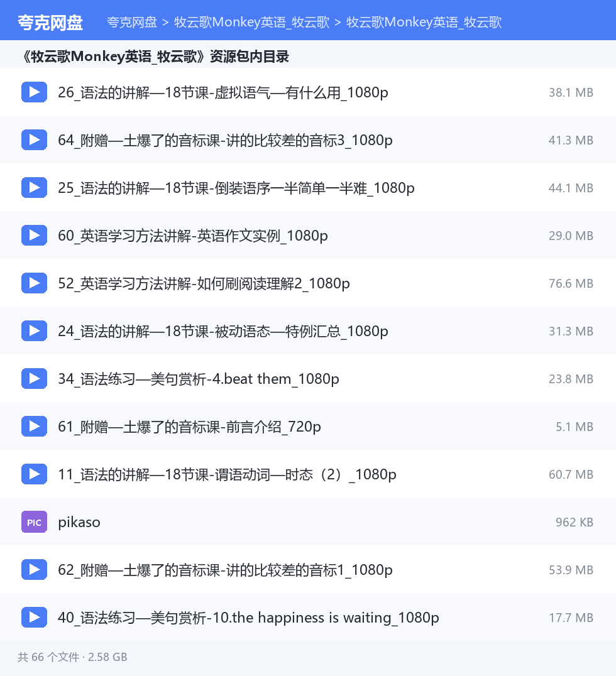Click the 31.3 MB size value
This screenshot has width=616, height=676.
(x=571, y=331)
